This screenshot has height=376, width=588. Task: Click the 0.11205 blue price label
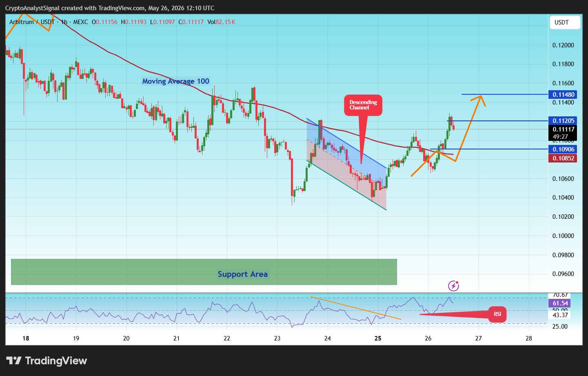tap(563, 121)
